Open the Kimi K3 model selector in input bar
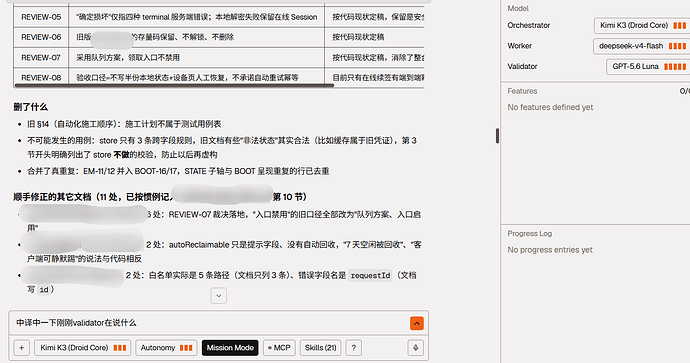The image size is (690, 363). 83,348
